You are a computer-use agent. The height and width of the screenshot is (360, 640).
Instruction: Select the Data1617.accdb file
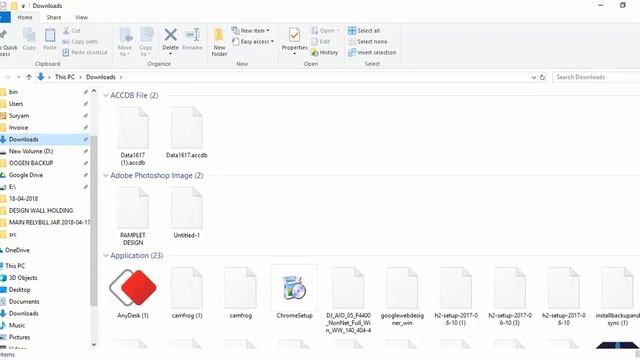click(187, 133)
